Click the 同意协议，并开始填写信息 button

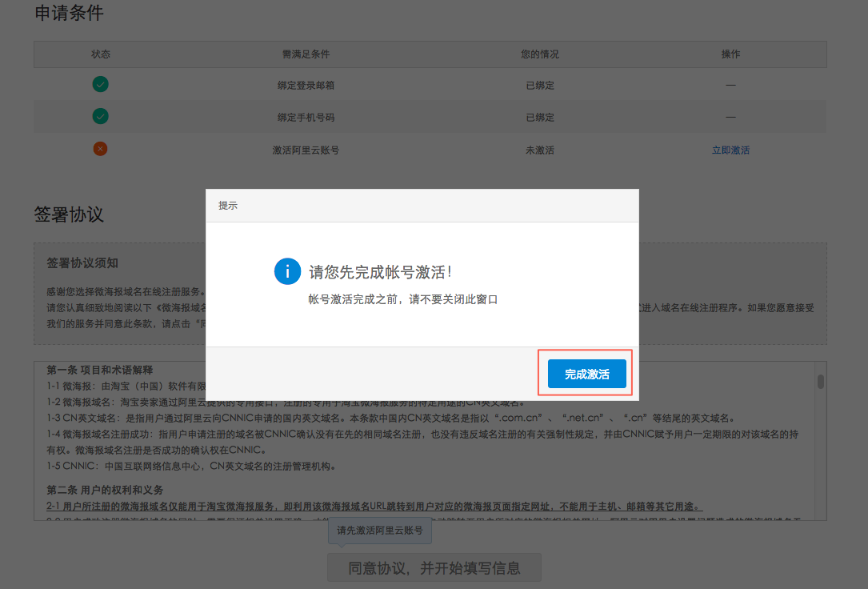[x=434, y=567]
